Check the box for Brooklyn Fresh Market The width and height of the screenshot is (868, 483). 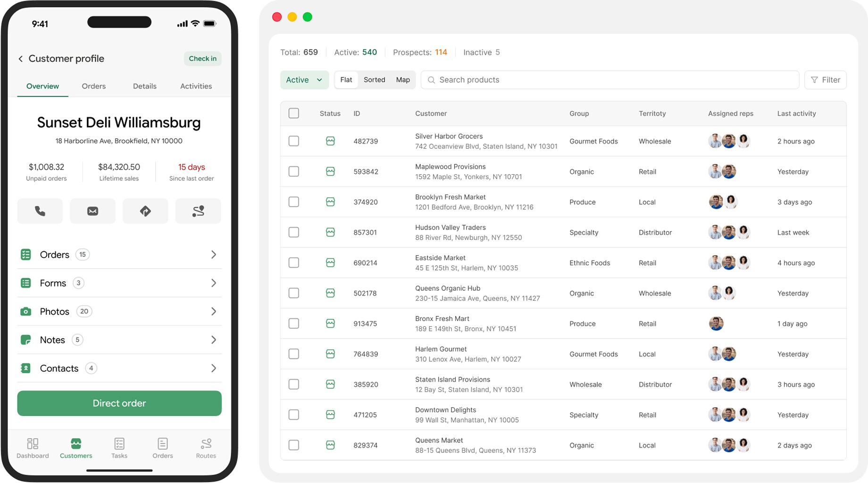pos(294,202)
